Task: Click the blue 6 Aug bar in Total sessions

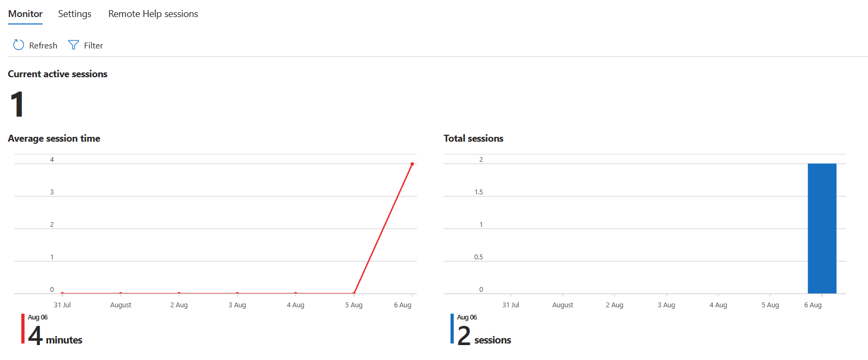Action: 822,228
